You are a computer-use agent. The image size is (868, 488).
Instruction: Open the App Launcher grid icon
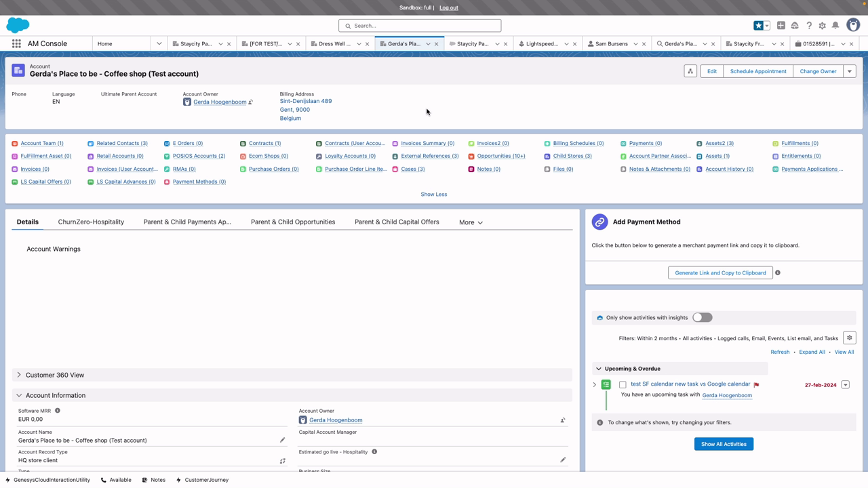[x=16, y=43]
